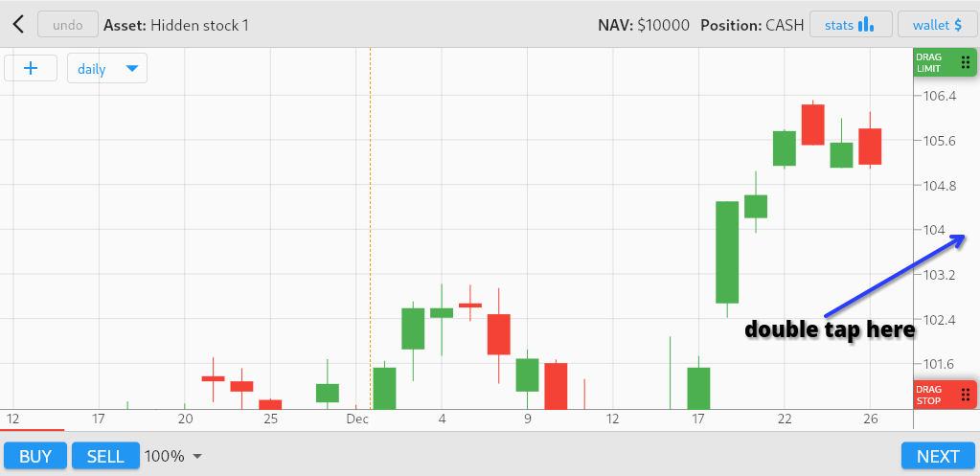Expand the daily timeframe dropdown
The width and height of the screenshot is (980, 476).
tap(107, 68)
